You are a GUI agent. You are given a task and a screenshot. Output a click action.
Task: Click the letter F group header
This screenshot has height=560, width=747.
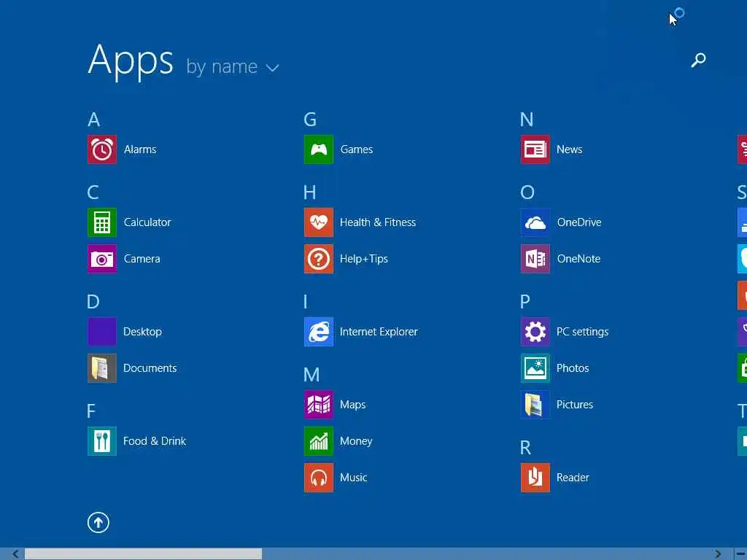point(91,411)
